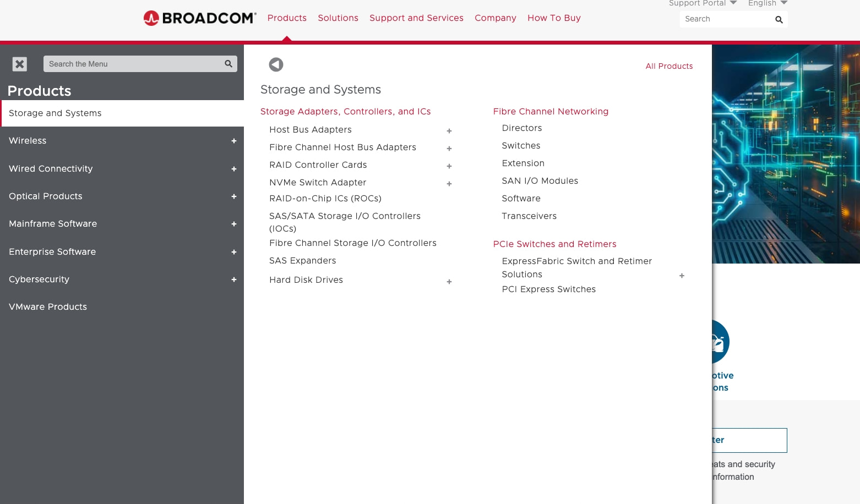Open Fibre Channel Storage I/O Controllers

tap(353, 243)
